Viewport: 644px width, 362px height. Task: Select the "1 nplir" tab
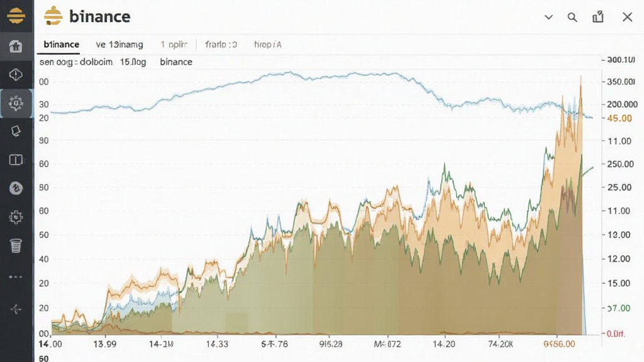coord(174,45)
